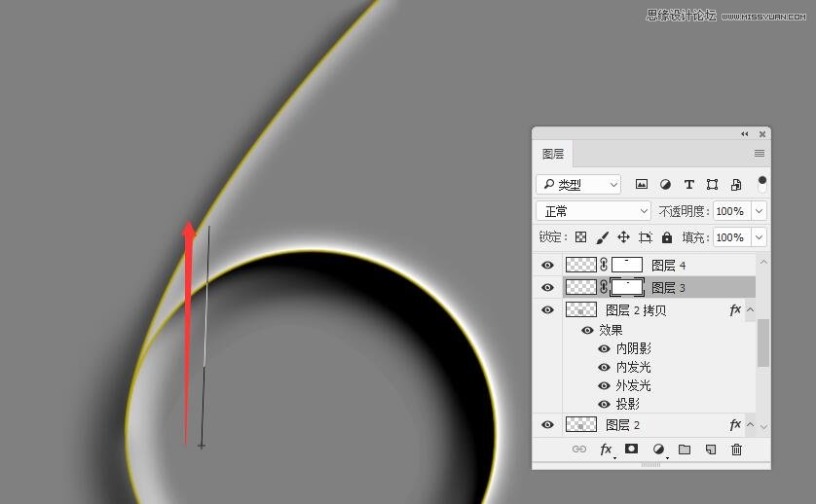Lock layer position with move icon
The width and height of the screenshot is (816, 504).
623,237
